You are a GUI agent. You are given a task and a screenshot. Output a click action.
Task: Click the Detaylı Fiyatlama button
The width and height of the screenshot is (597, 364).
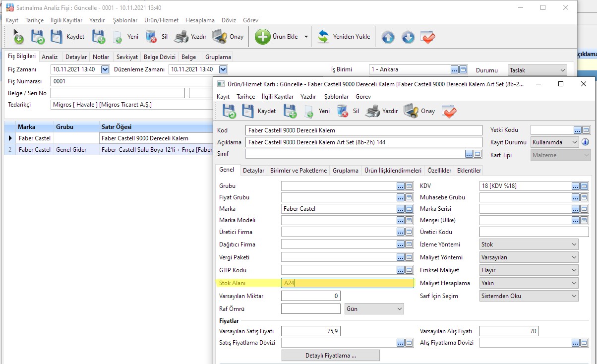point(330,356)
